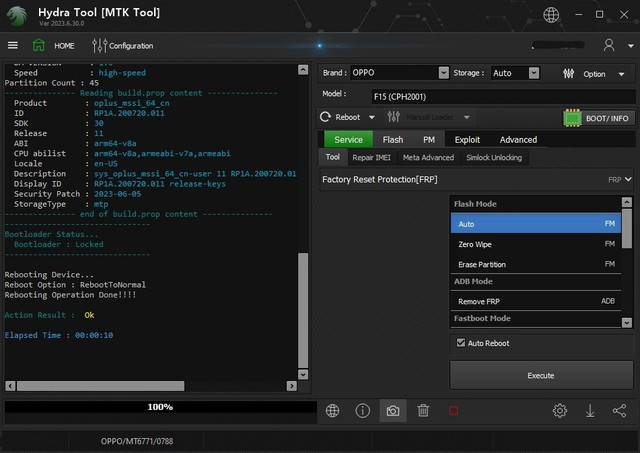
Task: Select the Meta Advanced sub-tab
Action: coord(428,158)
